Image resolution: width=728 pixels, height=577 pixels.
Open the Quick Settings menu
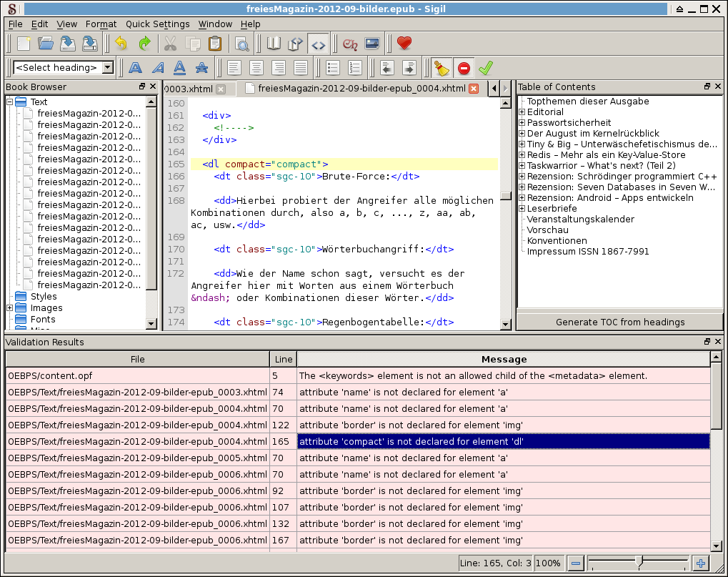(x=158, y=24)
